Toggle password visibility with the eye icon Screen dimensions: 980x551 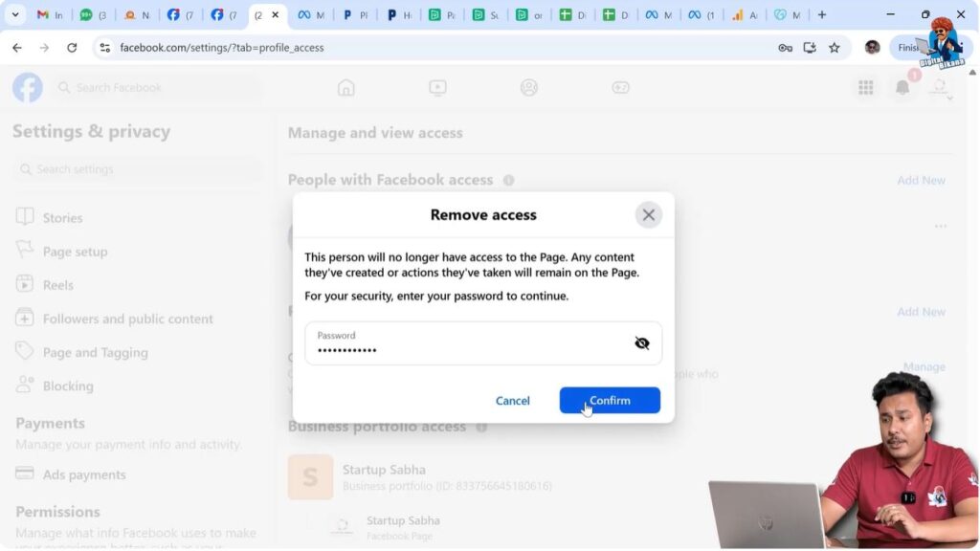642,342
